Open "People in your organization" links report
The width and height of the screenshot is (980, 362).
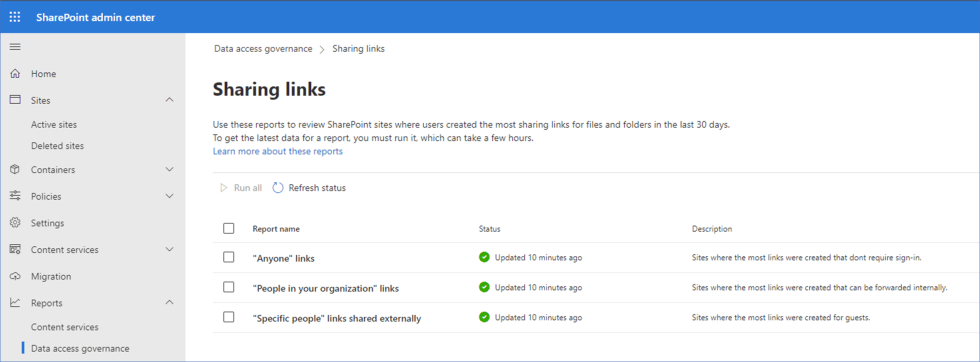pyautogui.click(x=326, y=288)
